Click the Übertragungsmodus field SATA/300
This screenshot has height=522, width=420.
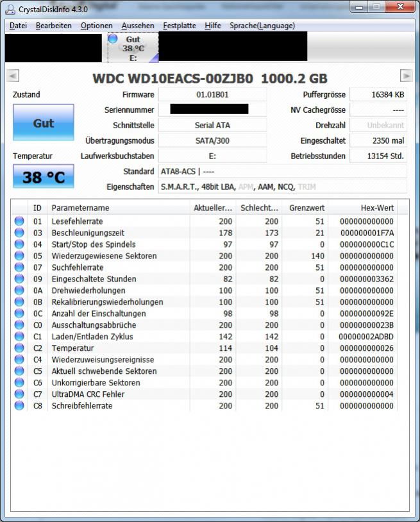212,140
